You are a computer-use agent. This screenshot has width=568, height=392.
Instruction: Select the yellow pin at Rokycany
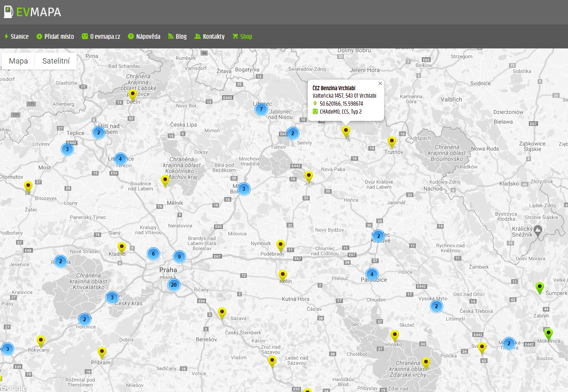click(41, 341)
